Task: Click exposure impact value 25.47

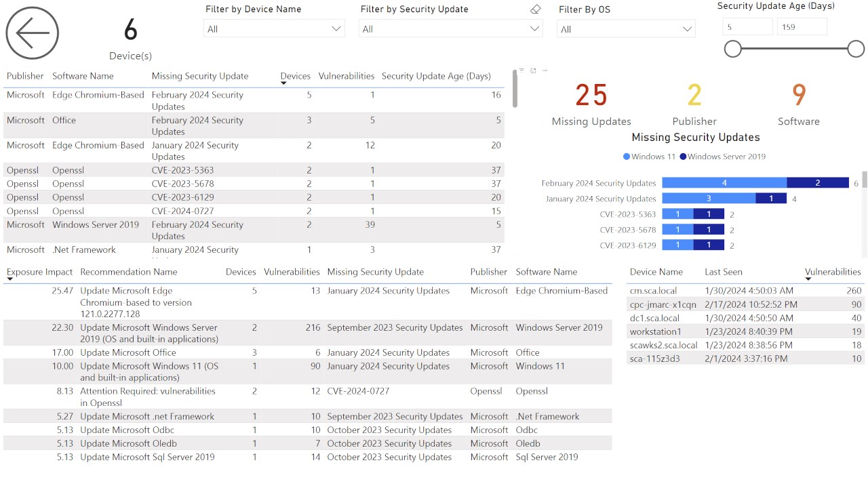Action: (x=62, y=291)
